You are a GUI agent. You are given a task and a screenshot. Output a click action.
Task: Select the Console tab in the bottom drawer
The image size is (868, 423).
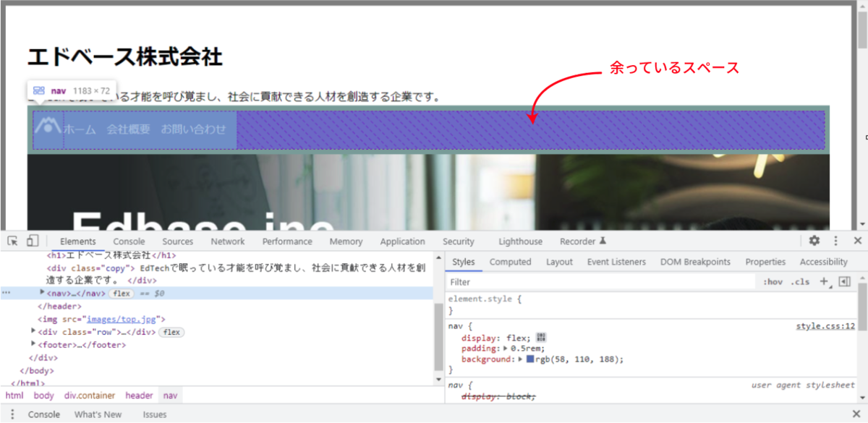44,414
